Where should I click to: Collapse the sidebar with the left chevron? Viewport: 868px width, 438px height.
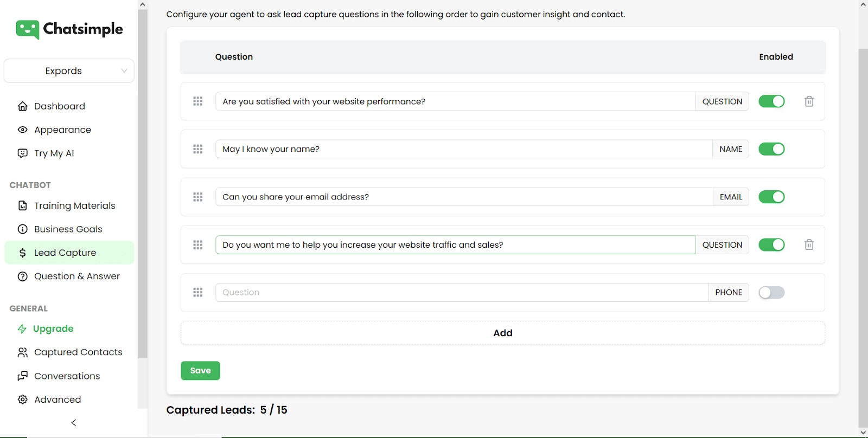tap(74, 422)
